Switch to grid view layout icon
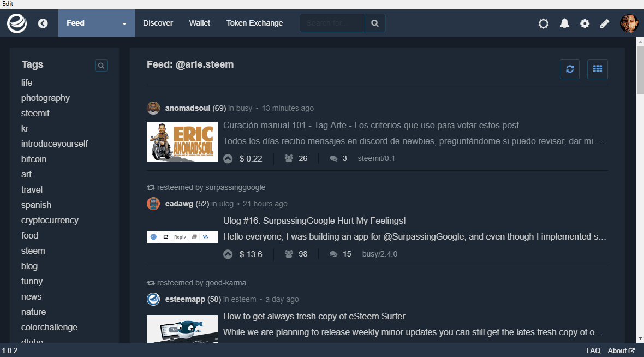644x357 pixels. 598,69
